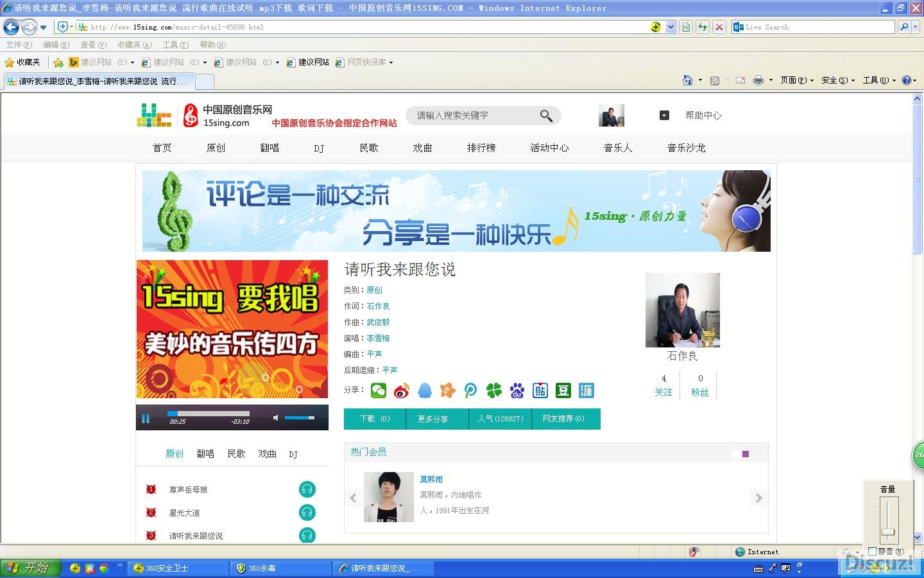Switch to the 民歌 song list tab

click(x=236, y=454)
